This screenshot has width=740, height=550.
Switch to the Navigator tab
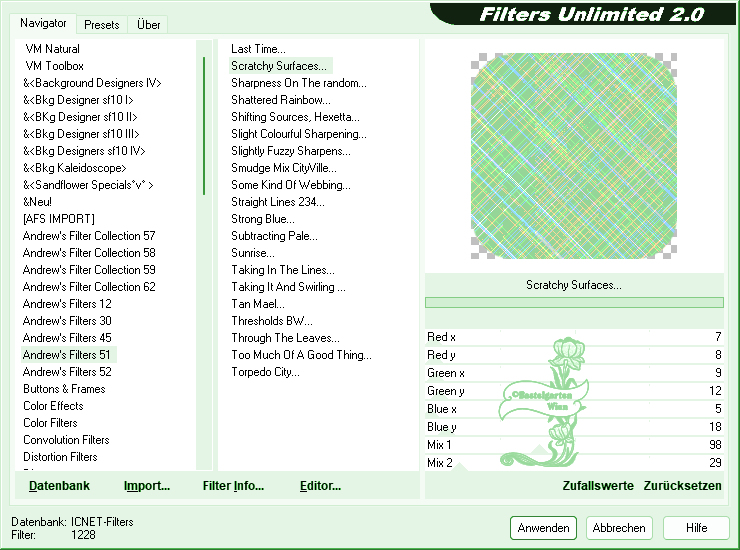pyautogui.click(x=43, y=23)
